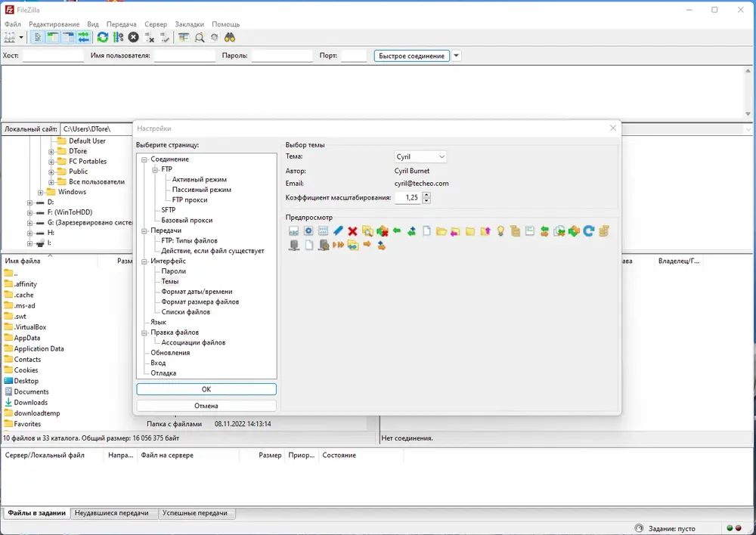The height and width of the screenshot is (535, 756).
Task: Select Обновления page in settings tree
Action: coord(170,353)
